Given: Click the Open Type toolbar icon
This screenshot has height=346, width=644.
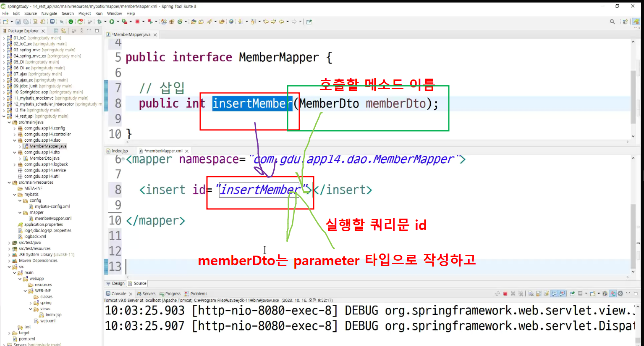Looking at the screenshot, I should pos(194,21).
